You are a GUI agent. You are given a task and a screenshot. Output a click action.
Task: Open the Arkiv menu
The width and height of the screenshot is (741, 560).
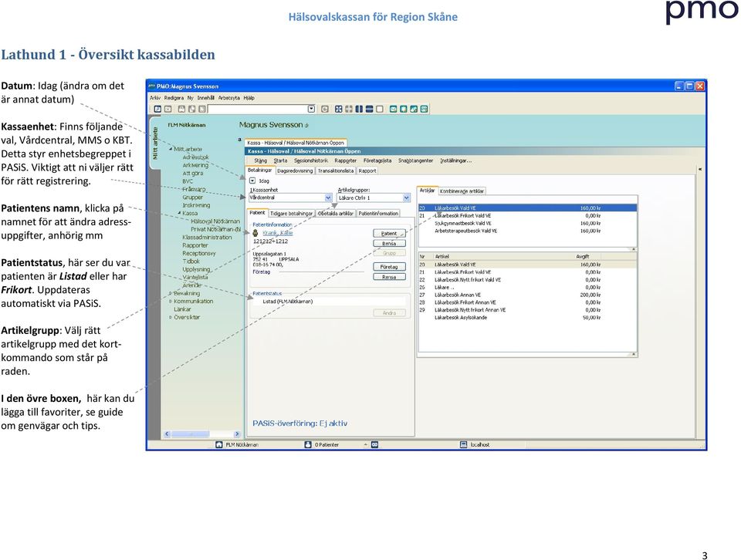click(155, 98)
